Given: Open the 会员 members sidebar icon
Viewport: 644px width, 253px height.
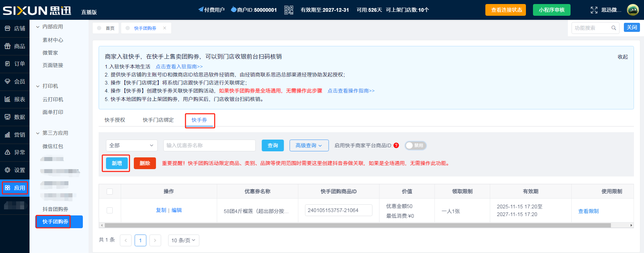Looking at the screenshot, I should click(x=7, y=82).
